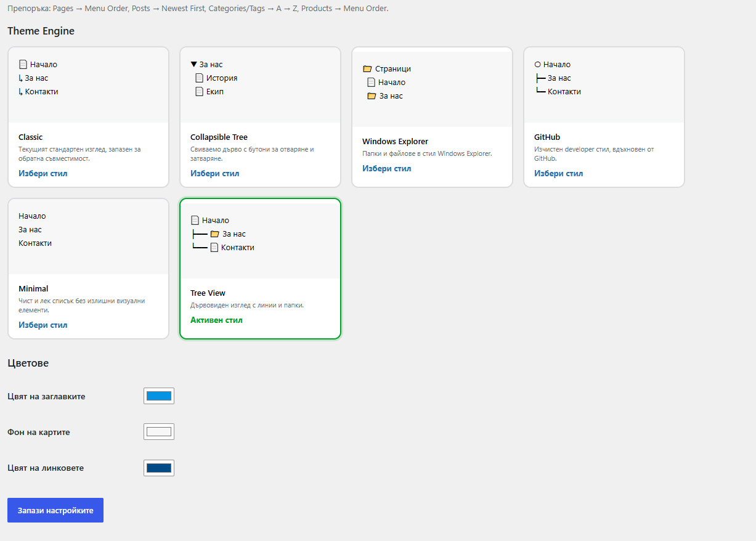Collapse the triangle next to За нас in Collapsible Tree

pyautogui.click(x=194, y=64)
